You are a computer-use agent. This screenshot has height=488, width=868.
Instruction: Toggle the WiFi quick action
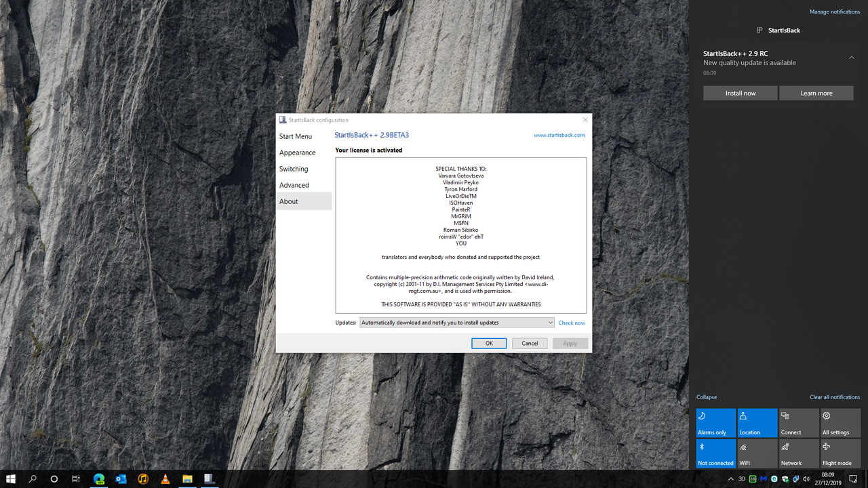[x=757, y=453]
